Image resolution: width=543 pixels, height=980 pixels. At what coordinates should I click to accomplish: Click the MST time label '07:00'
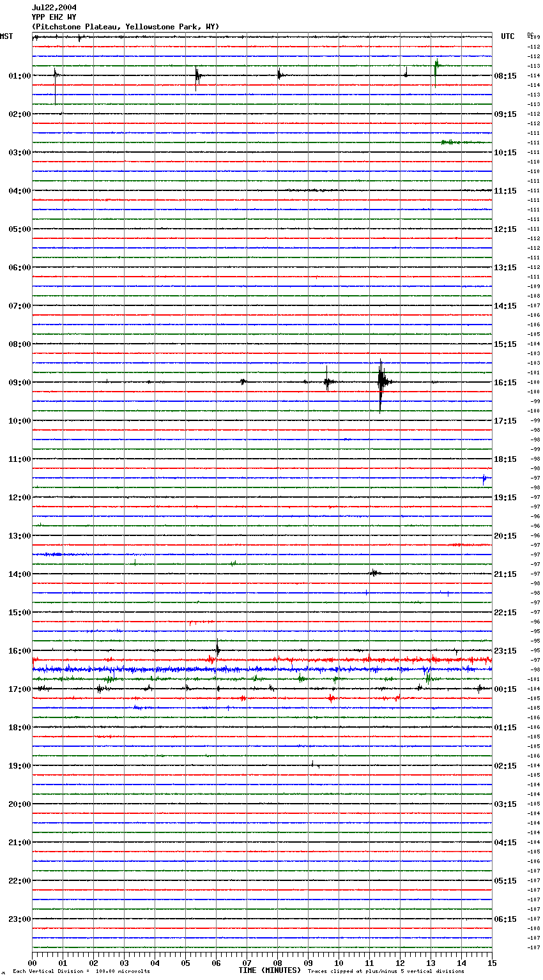[x=20, y=306]
